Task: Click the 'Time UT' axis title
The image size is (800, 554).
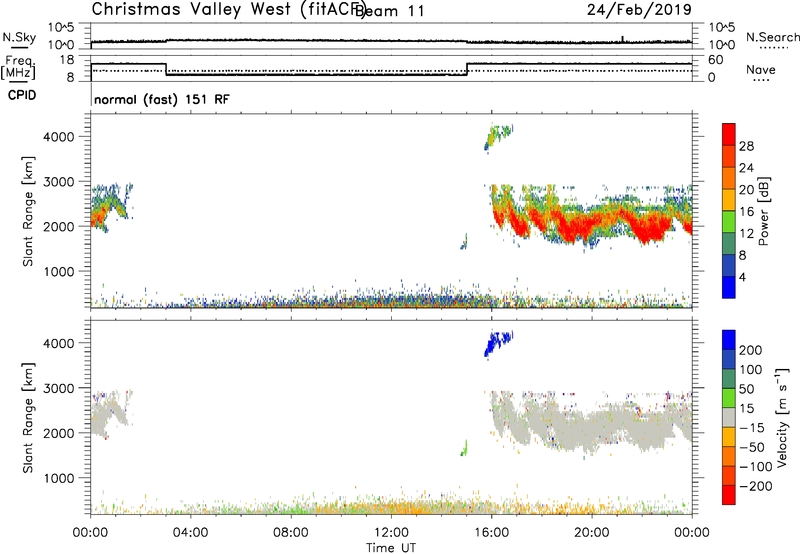Action: click(x=391, y=548)
